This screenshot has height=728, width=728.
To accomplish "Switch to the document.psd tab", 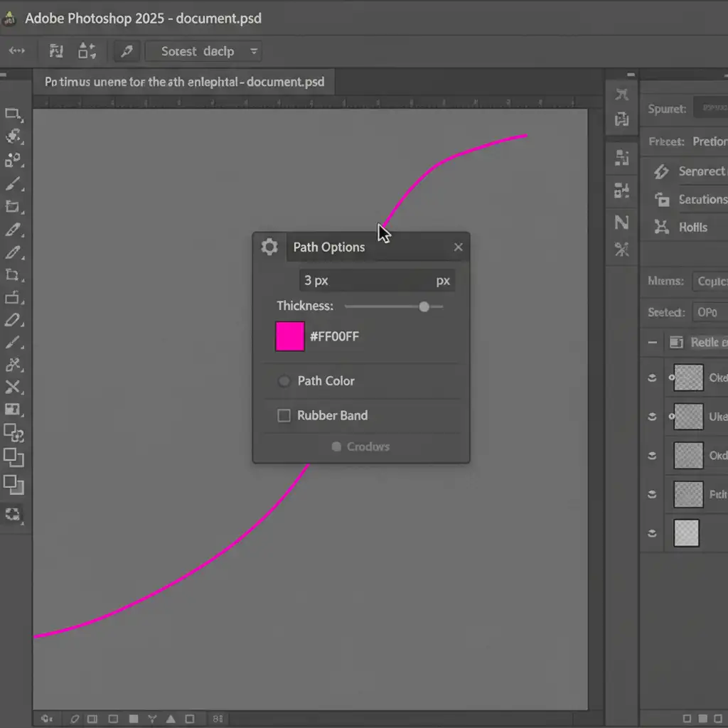I will click(184, 82).
